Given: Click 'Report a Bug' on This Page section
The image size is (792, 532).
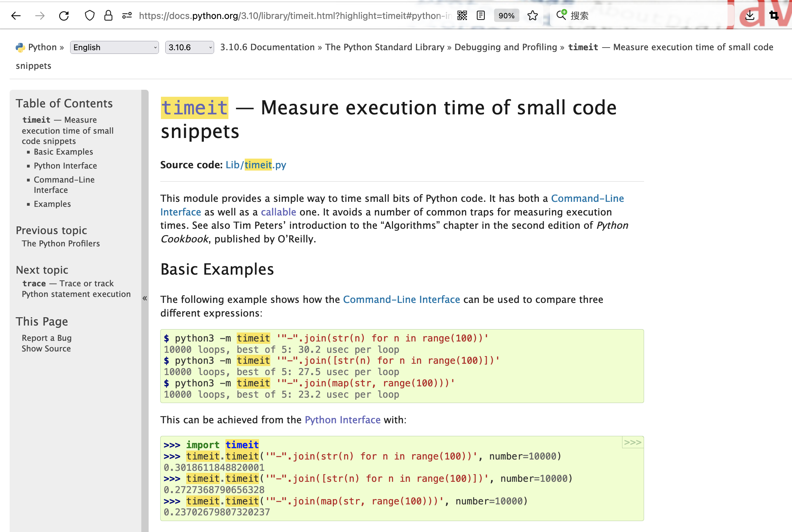Looking at the screenshot, I should (x=47, y=337).
